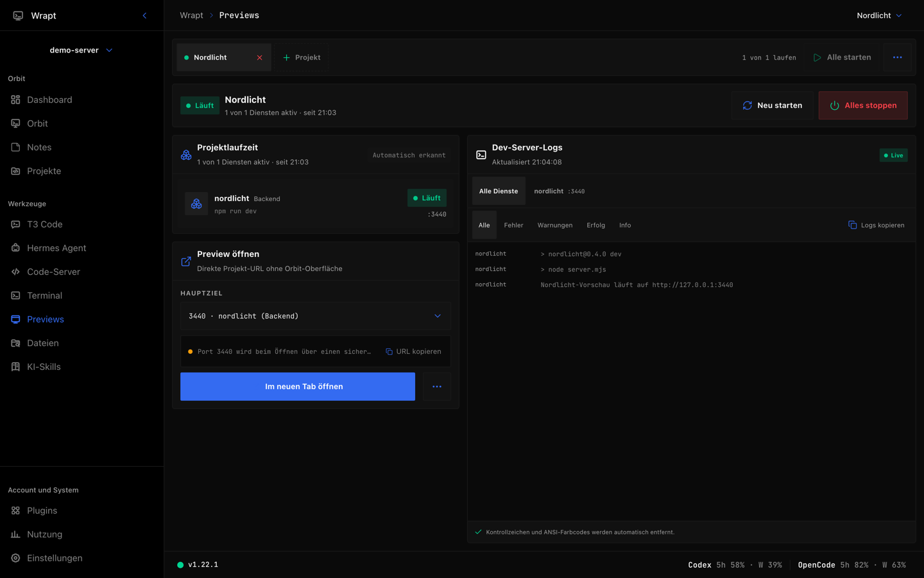Open KI-Skills in the sidebar

[81, 367]
